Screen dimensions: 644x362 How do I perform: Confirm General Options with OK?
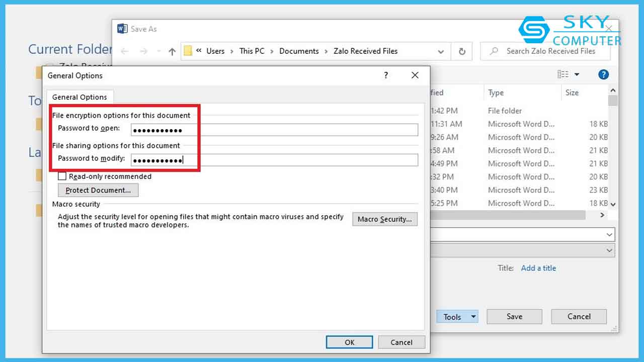(349, 342)
